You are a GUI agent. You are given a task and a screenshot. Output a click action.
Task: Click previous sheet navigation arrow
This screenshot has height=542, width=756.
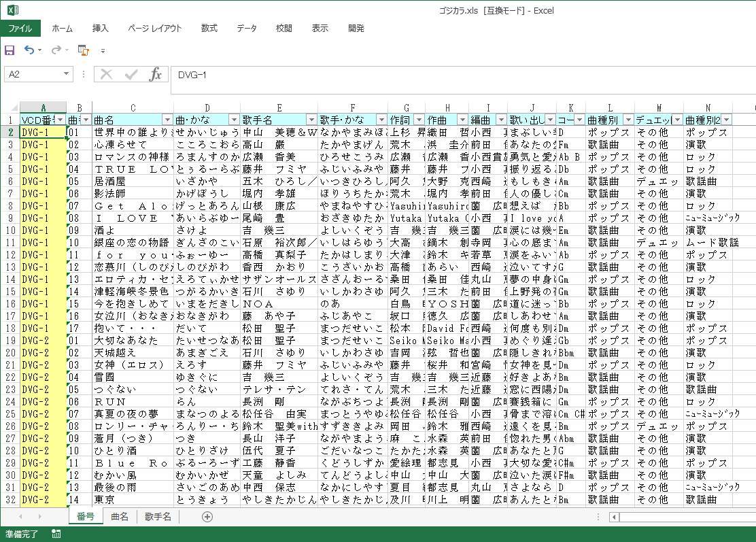coord(20,517)
